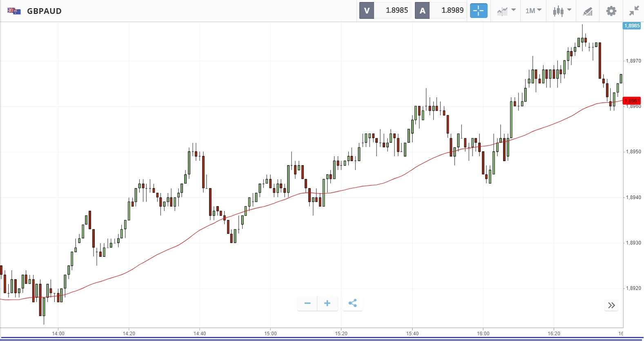Collapse the chart with shrink arrows icon

pos(634,11)
